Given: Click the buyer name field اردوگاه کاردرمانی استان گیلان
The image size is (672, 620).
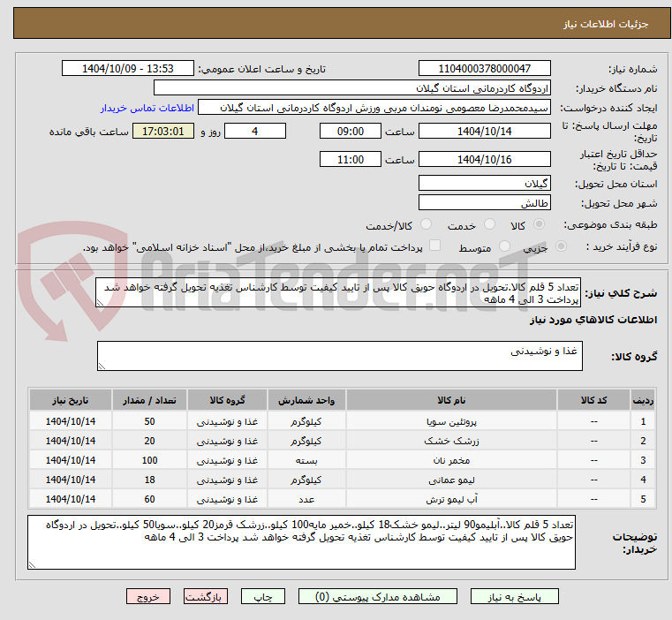Looking at the screenshot, I should coord(351,88).
